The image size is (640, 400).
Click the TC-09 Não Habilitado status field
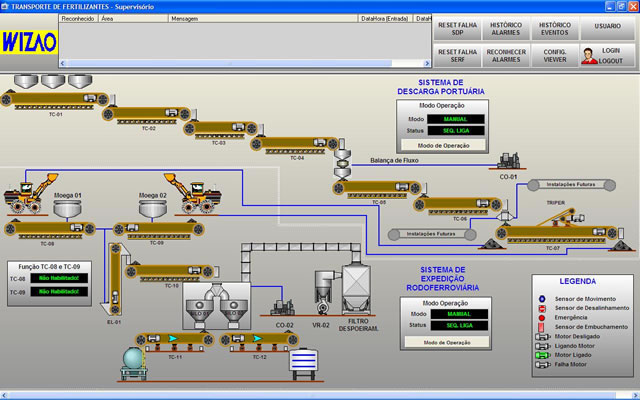tap(59, 291)
